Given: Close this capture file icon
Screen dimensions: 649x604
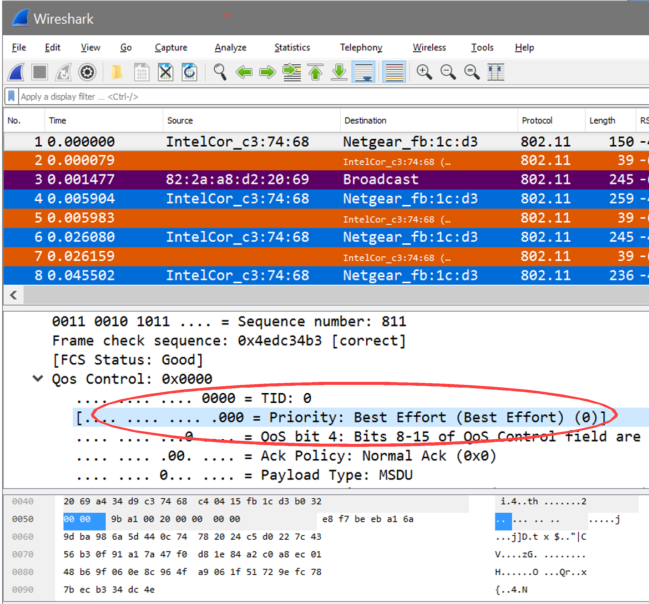Looking at the screenshot, I should click(x=166, y=72).
